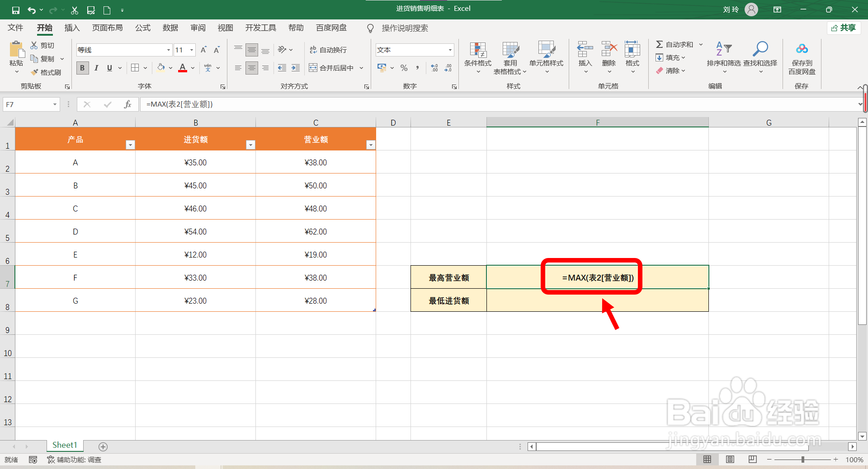
Task: Click the Decrease Indent icon
Action: [x=282, y=68]
